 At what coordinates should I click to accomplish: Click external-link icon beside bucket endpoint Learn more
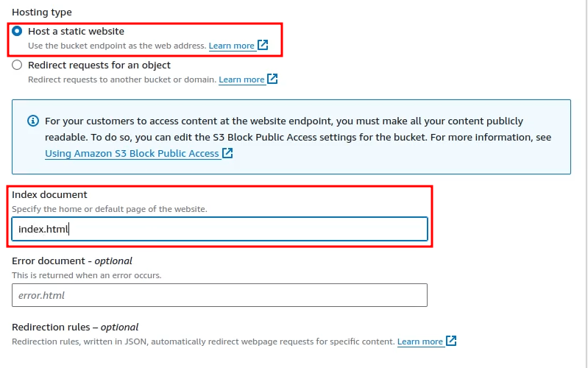tap(263, 45)
